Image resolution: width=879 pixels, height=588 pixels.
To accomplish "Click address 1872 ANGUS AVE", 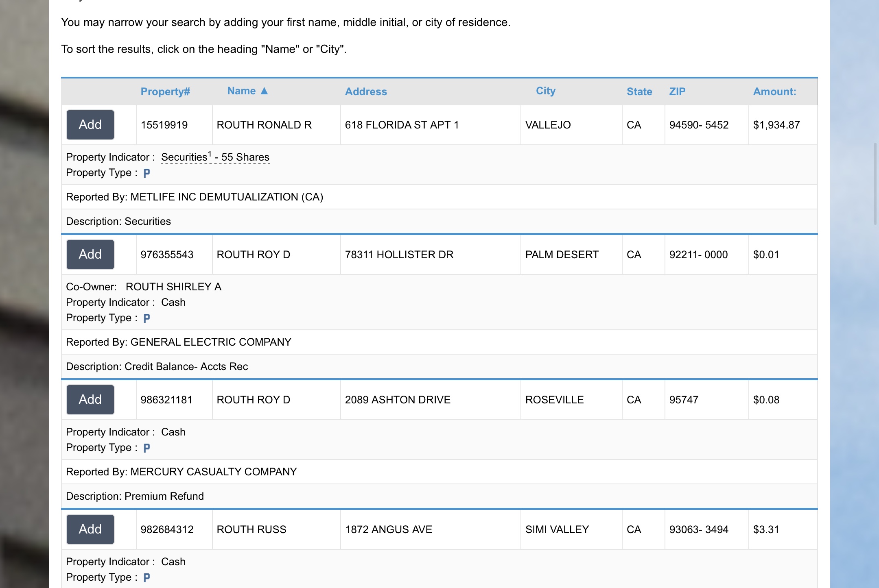I will coord(389,529).
